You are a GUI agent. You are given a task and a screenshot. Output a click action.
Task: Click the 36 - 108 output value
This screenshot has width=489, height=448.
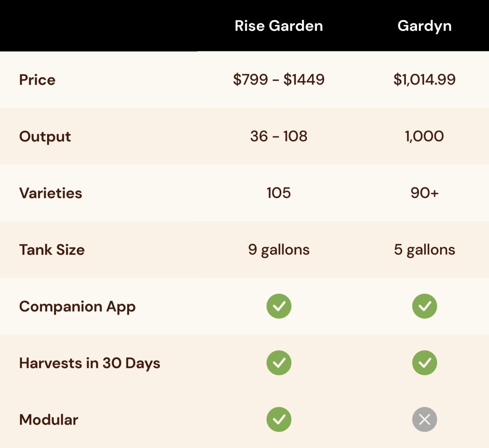279,136
